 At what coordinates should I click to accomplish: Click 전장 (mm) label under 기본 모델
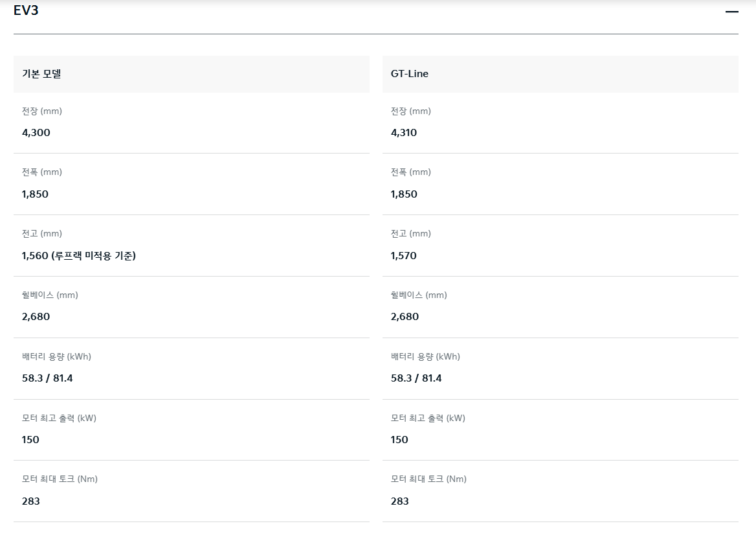click(42, 111)
